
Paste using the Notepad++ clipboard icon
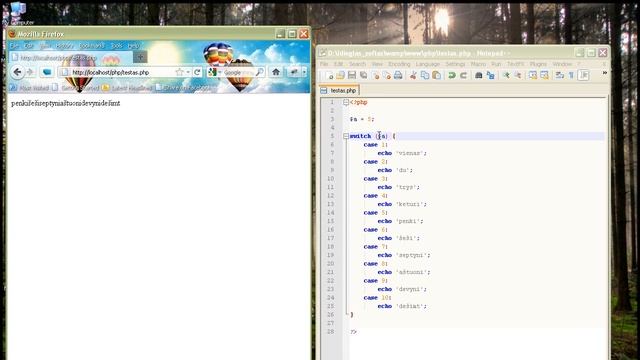pyautogui.click(x=436, y=75)
